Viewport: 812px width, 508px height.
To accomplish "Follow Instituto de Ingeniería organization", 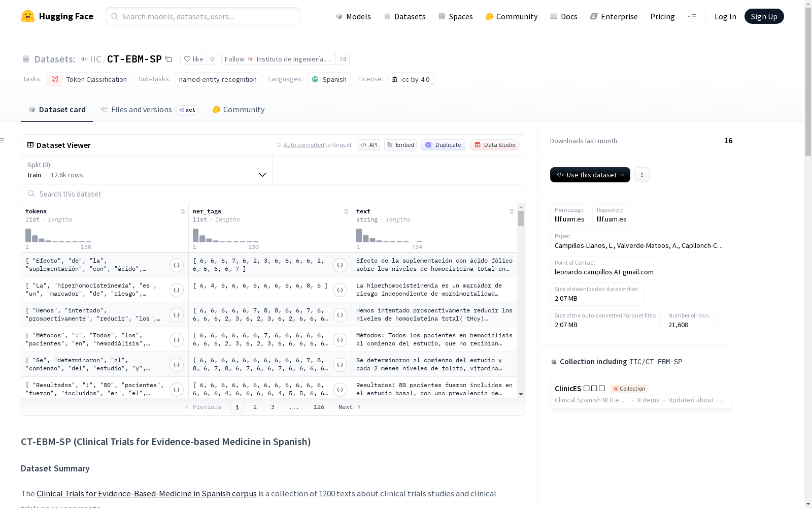I will click(279, 59).
